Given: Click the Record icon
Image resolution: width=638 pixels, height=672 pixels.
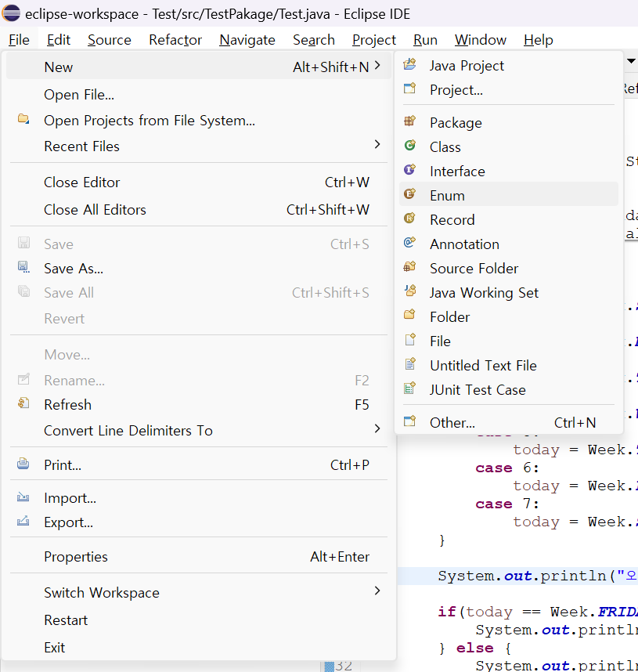Looking at the screenshot, I should pyautogui.click(x=409, y=219).
